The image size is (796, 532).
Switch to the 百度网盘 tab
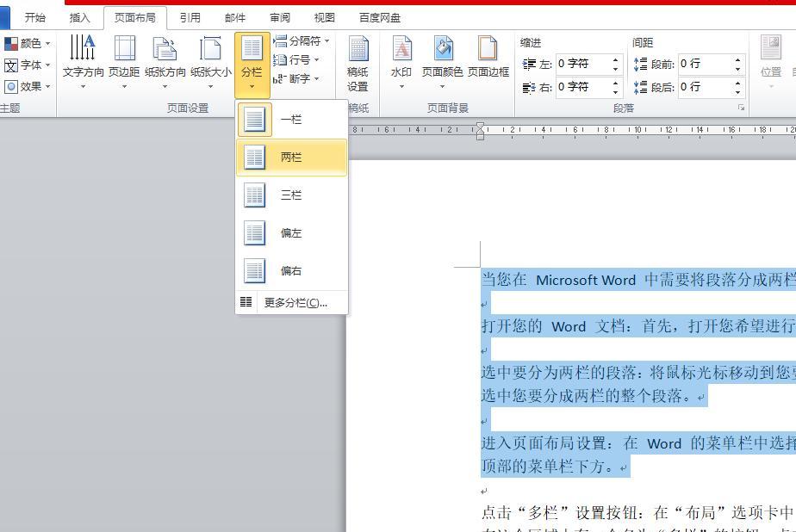tap(379, 16)
